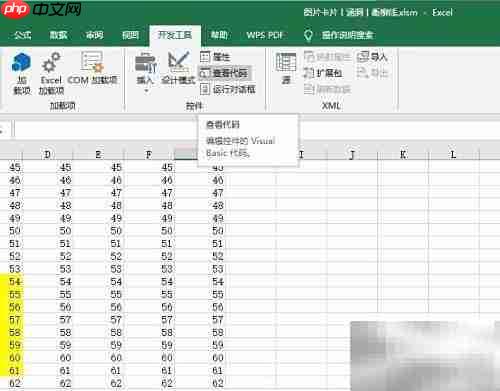Screen dimensions: 500x391
Task: Select column K header
Action: pos(403,154)
